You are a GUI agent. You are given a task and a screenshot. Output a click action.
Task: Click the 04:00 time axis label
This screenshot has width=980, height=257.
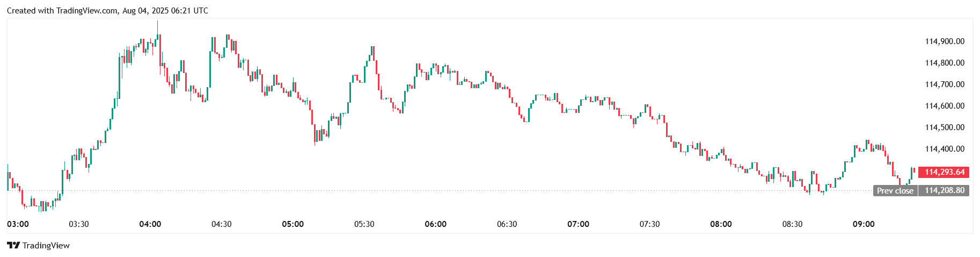(x=150, y=224)
